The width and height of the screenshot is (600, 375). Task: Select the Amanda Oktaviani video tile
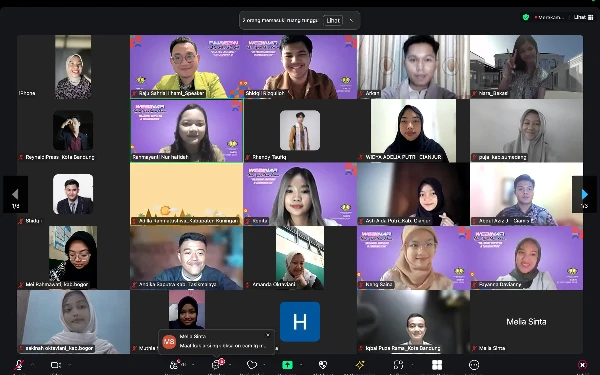point(300,258)
